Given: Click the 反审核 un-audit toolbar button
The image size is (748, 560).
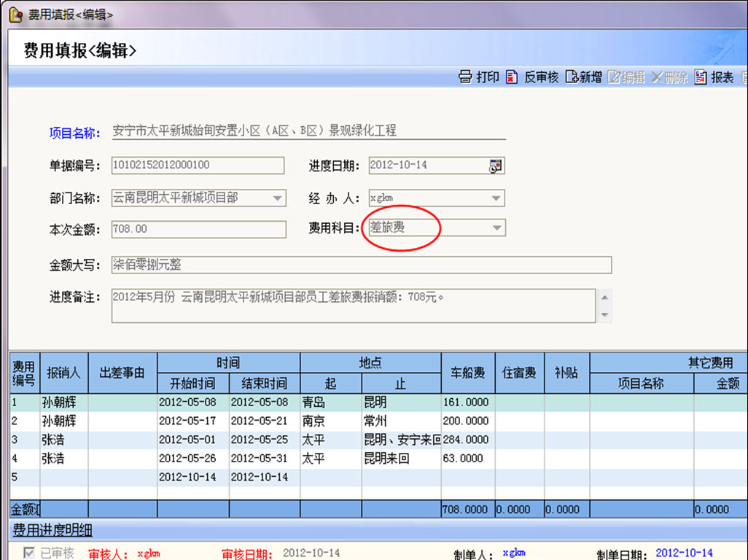Looking at the screenshot, I should [532, 77].
